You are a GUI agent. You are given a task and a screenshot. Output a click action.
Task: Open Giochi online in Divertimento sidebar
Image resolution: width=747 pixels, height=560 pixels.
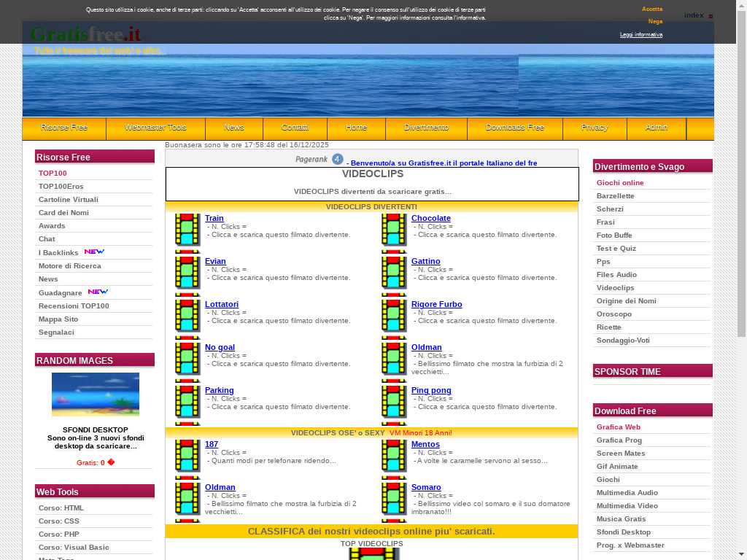click(620, 183)
